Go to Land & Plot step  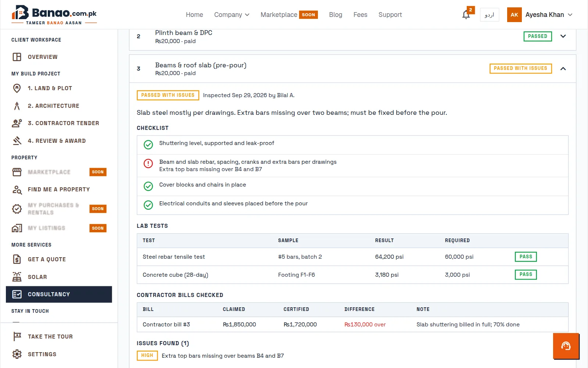(x=59, y=88)
